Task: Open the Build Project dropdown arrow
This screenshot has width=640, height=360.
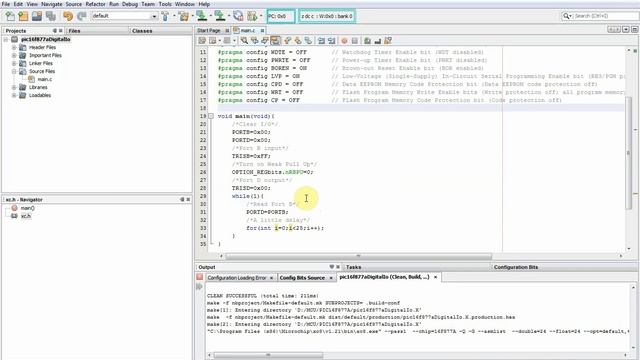Action: point(174,16)
